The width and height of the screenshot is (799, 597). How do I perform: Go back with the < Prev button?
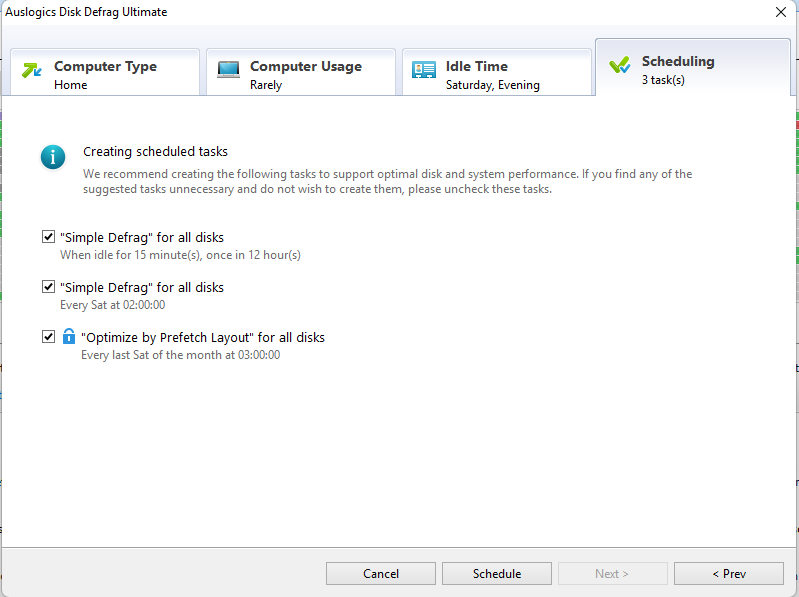[x=729, y=574]
